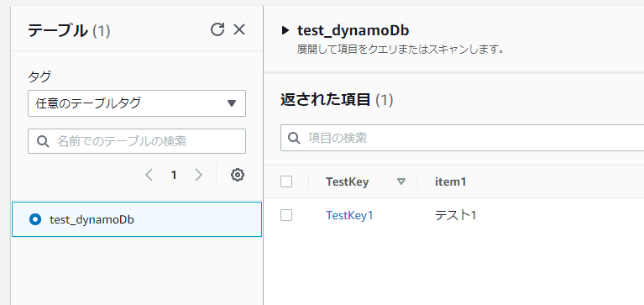Open the TestKey1 item link

point(349,215)
